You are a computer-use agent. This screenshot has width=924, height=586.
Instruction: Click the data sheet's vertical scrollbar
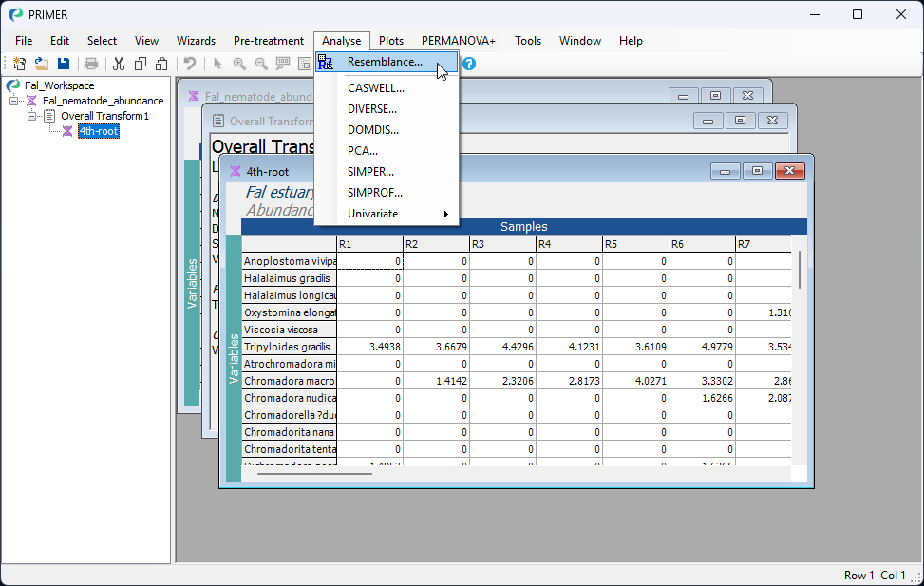(800, 271)
